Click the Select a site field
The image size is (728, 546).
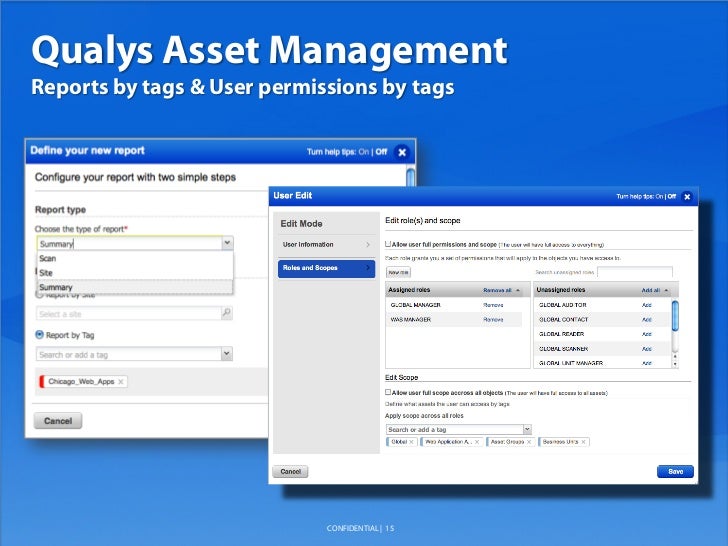[129, 313]
